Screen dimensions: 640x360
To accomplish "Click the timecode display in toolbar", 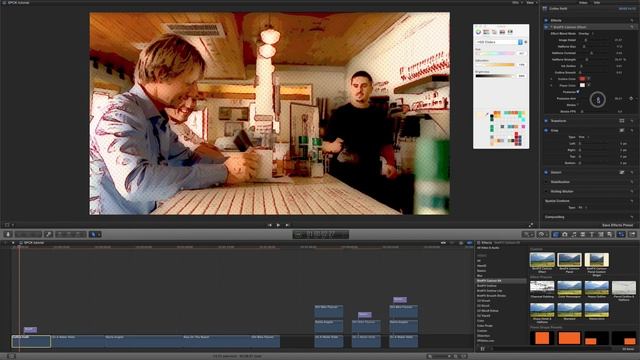I will [321, 234].
